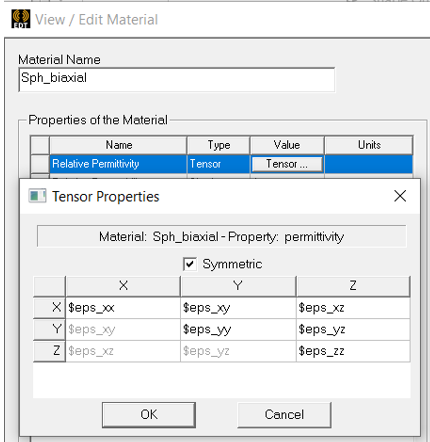Viewport: 430px width, 442px height.
Task: Click the Units cell of Relative Permittivity
Action: pos(369,164)
